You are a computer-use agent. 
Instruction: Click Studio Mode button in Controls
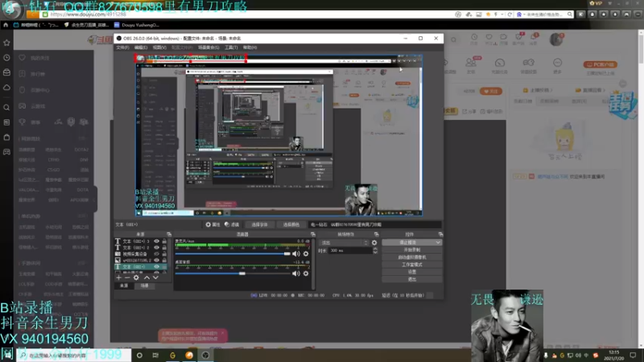412,265
